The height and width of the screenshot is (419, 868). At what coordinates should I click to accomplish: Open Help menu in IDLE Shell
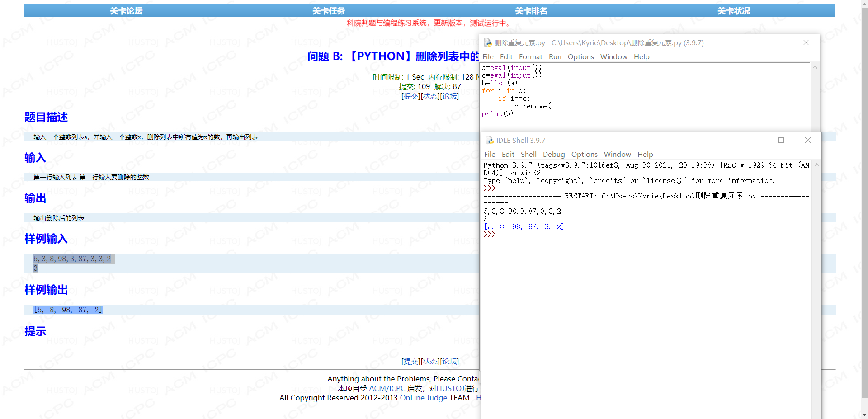pyautogui.click(x=645, y=154)
